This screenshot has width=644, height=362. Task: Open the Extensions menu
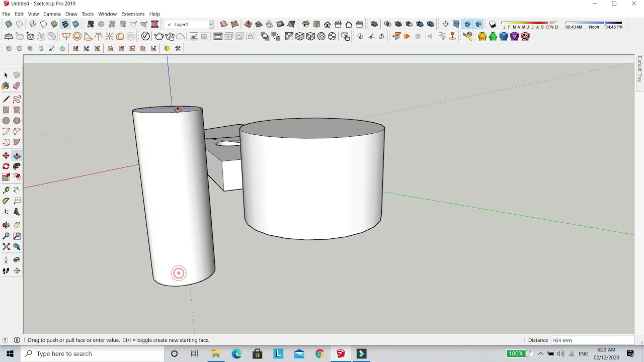coord(133,14)
